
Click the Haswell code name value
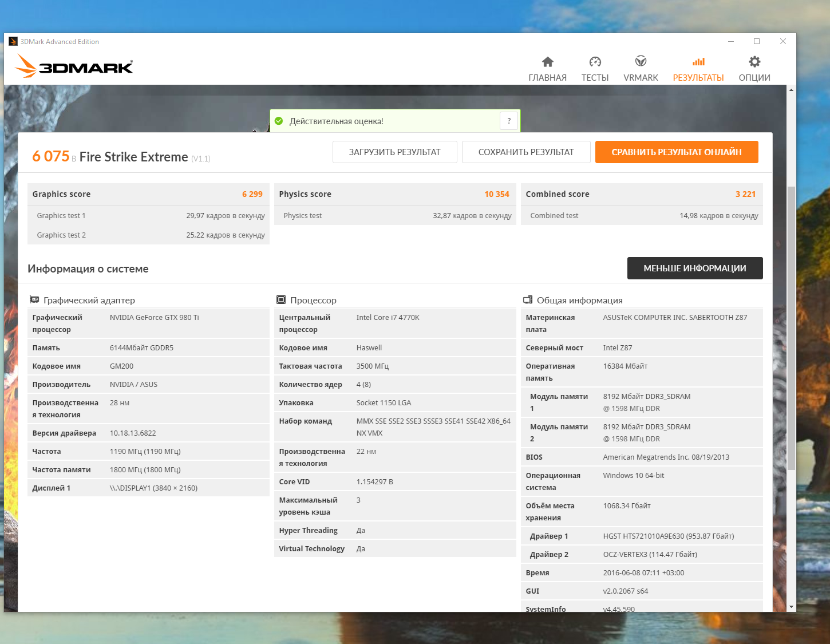369,347
